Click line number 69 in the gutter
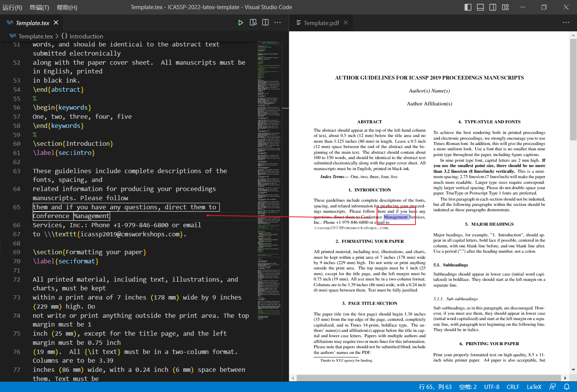The width and height of the screenshot is (577, 392). [x=17, y=252]
